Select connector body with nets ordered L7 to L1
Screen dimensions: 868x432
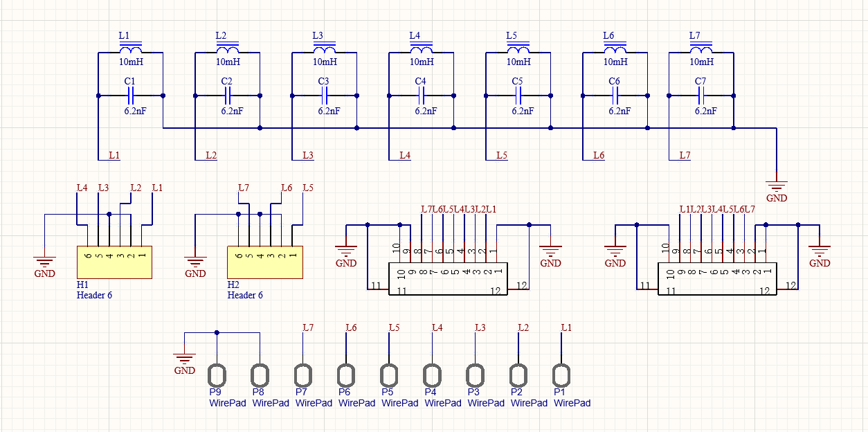tap(448, 279)
